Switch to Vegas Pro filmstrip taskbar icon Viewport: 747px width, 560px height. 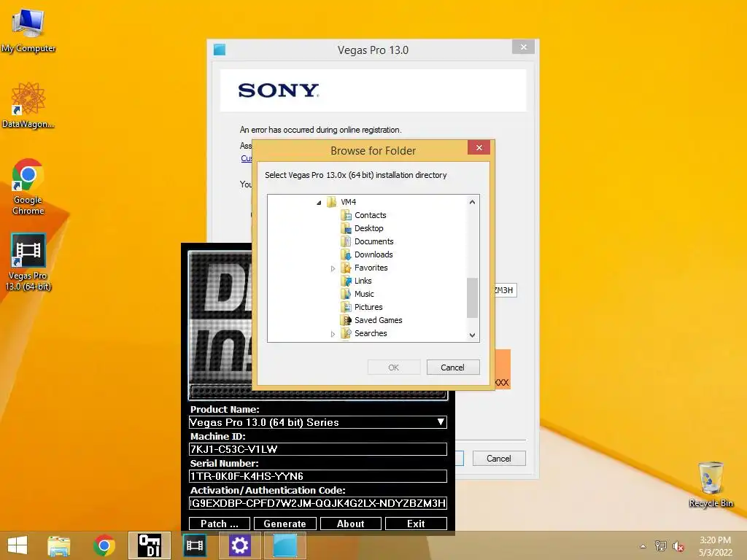[194, 545]
